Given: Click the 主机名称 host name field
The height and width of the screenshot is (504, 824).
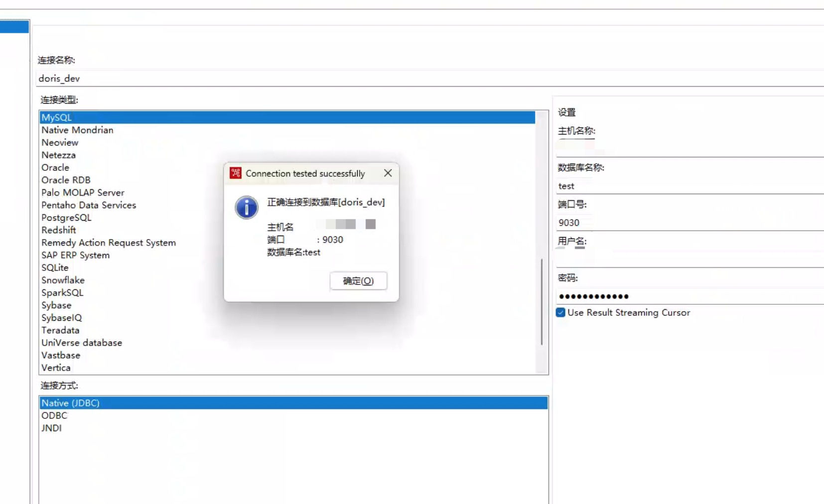Looking at the screenshot, I should point(690,149).
